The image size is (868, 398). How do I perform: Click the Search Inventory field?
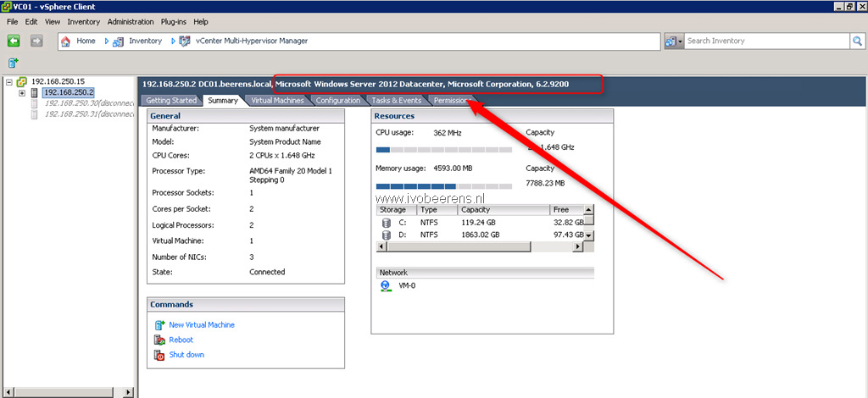point(768,41)
